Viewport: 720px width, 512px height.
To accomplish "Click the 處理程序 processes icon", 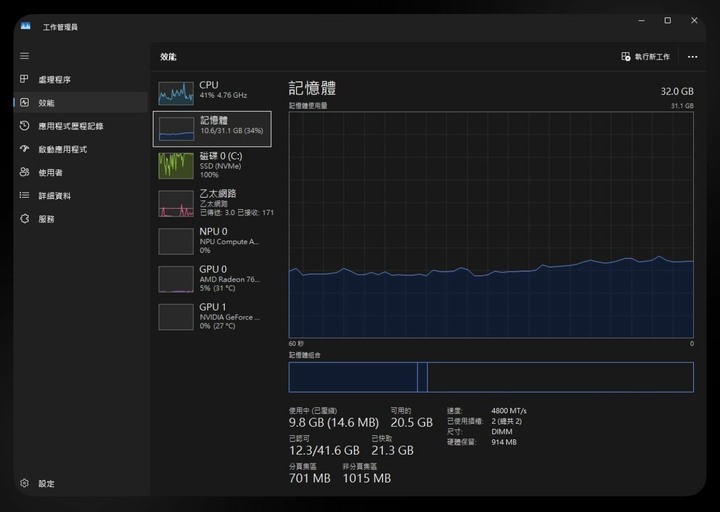I will (24, 79).
